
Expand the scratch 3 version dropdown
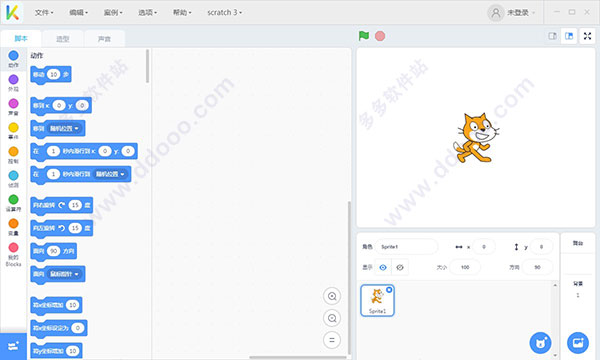[x=225, y=13]
